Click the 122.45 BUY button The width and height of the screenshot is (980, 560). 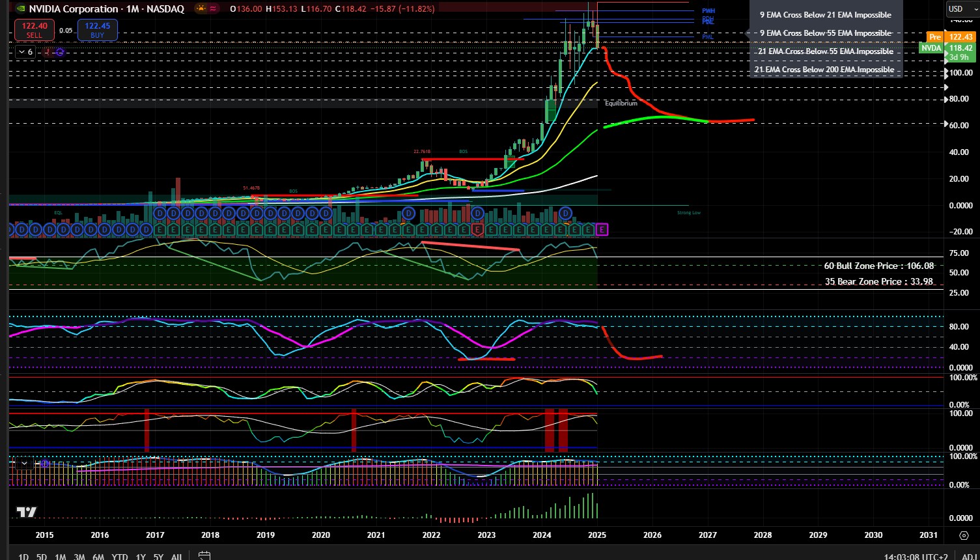click(x=97, y=30)
